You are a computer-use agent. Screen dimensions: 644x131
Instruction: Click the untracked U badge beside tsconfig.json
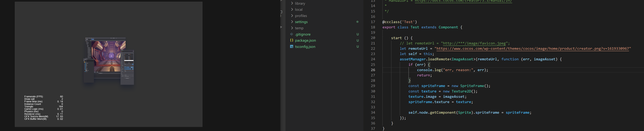click(357, 46)
